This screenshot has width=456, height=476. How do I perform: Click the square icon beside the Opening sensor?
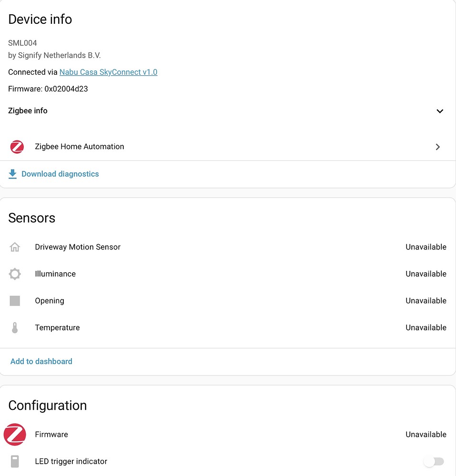tap(15, 300)
